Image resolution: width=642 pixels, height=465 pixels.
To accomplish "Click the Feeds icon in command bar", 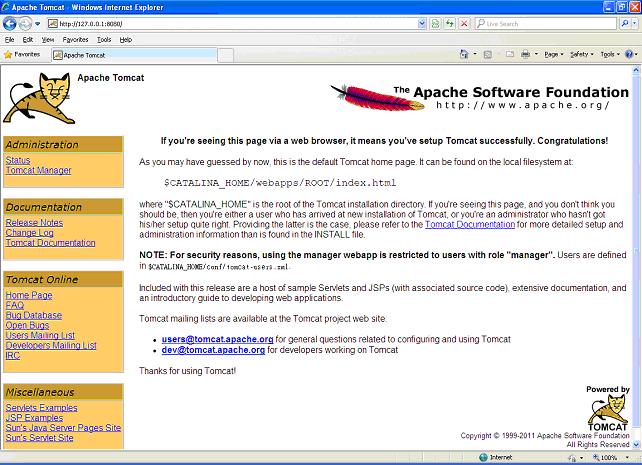I will (488, 54).
